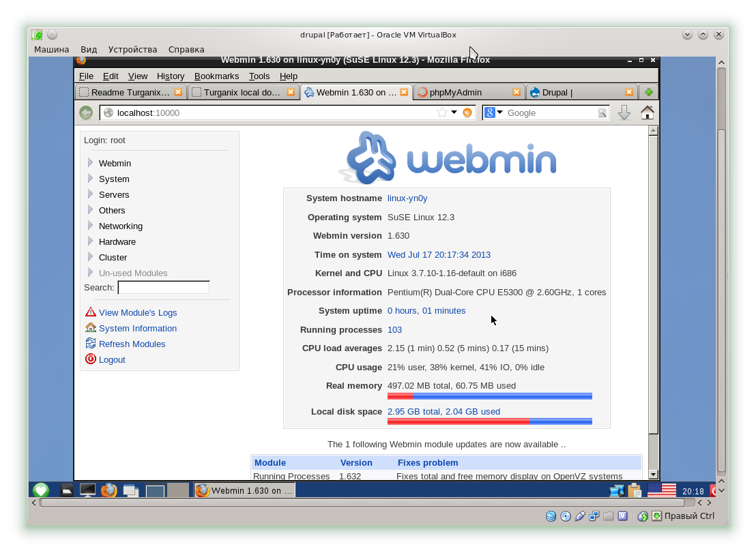Viewport: 756px width, 553px height.
Task: Open the local disk space link
Action: (444, 412)
